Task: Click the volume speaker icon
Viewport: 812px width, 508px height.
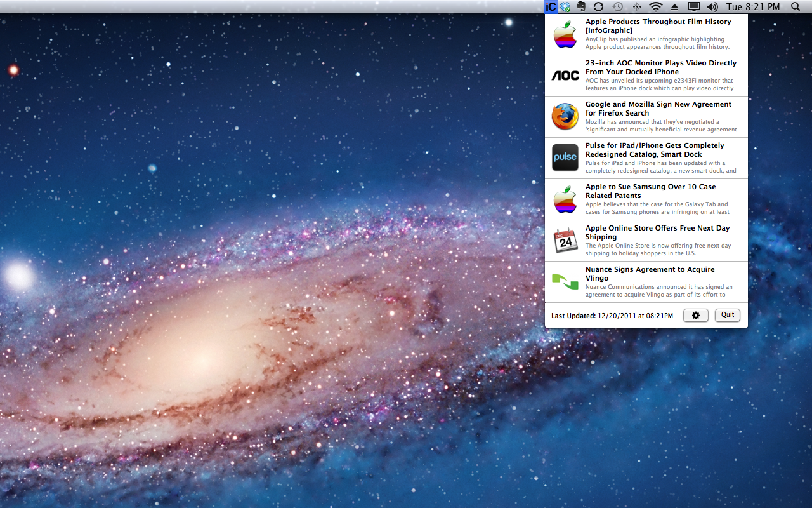Action: [x=712, y=7]
